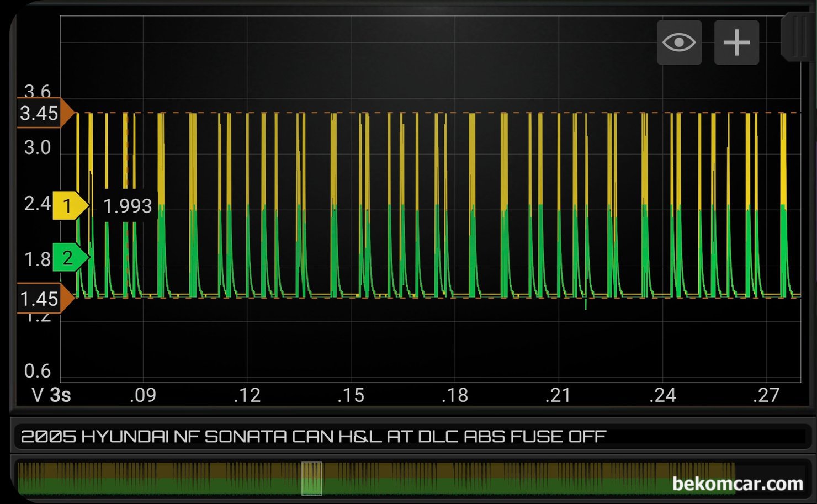Click the 3.0 voltage axis label
Viewport: 817px width, 504px height.
tap(38, 148)
